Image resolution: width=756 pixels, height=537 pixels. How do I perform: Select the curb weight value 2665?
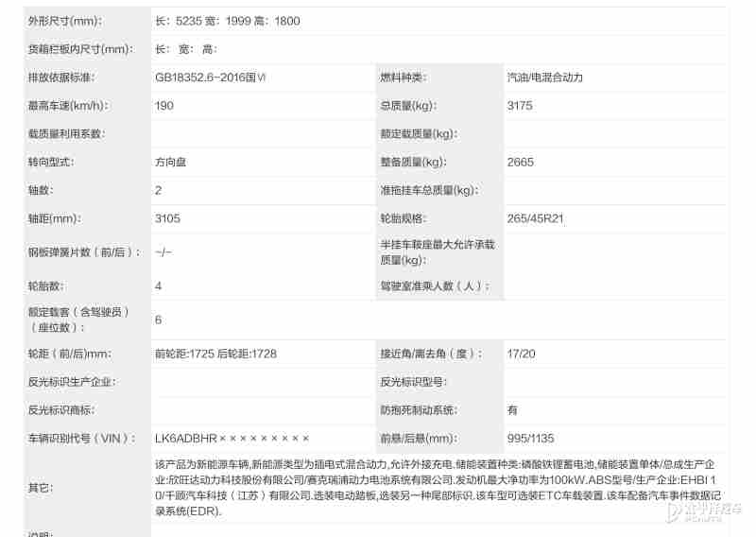520,163
